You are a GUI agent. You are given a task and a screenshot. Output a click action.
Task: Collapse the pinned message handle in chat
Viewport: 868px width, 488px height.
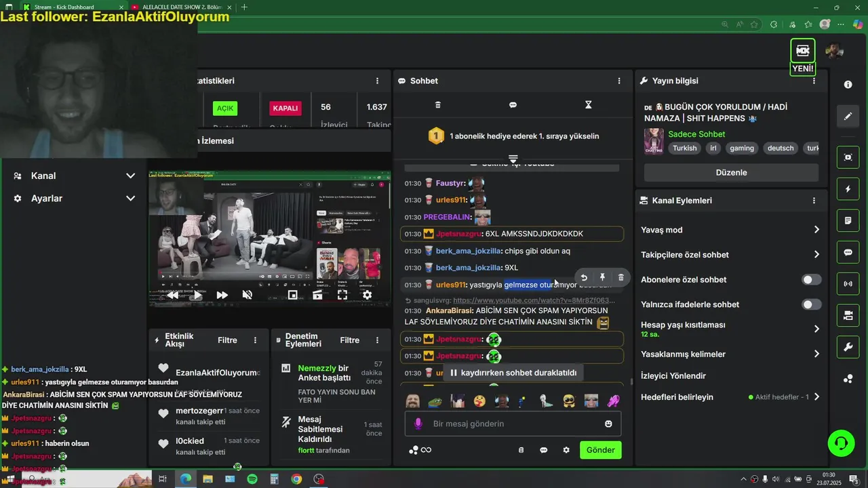513,158
